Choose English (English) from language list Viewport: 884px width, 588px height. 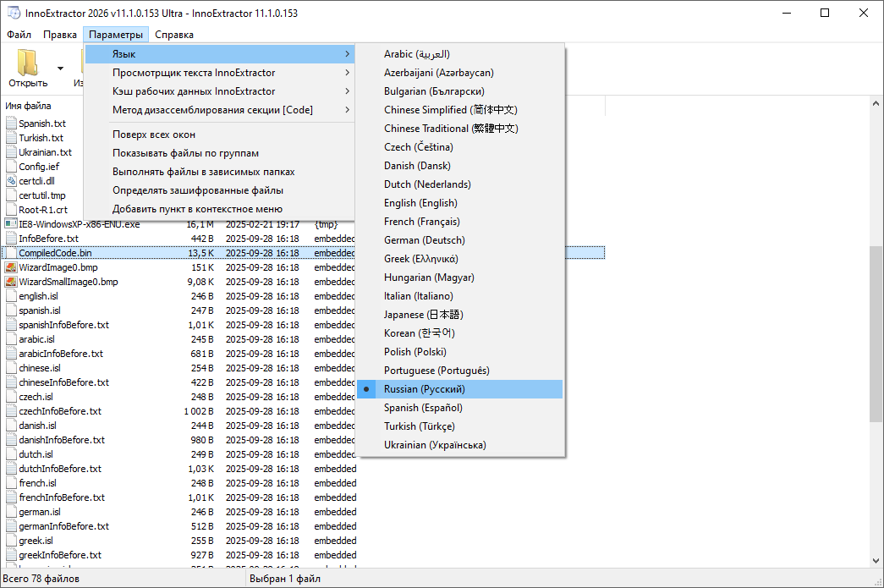coord(420,203)
